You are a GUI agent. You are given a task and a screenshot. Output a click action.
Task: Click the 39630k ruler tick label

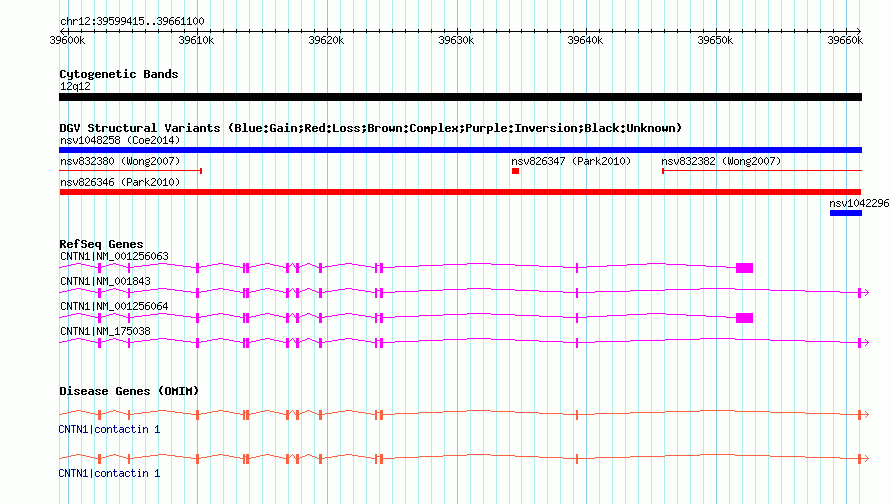[456, 40]
